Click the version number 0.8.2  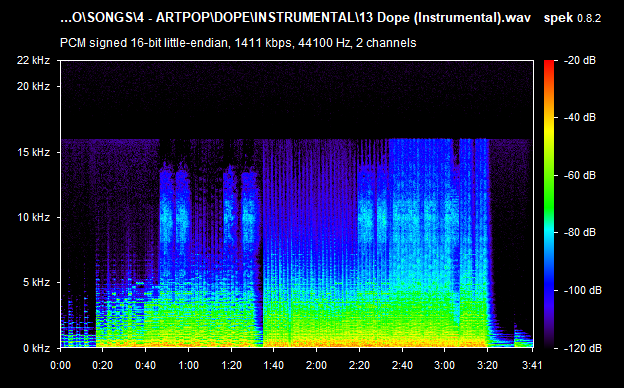click(x=589, y=18)
